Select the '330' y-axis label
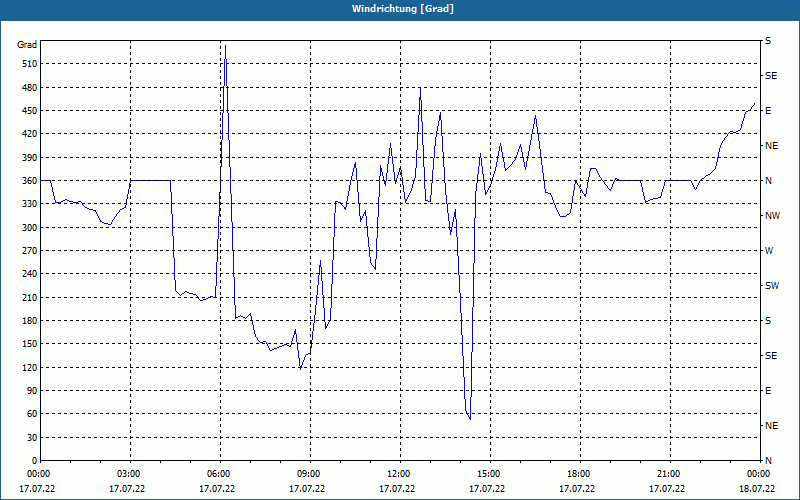800x500 pixels. pos(30,204)
